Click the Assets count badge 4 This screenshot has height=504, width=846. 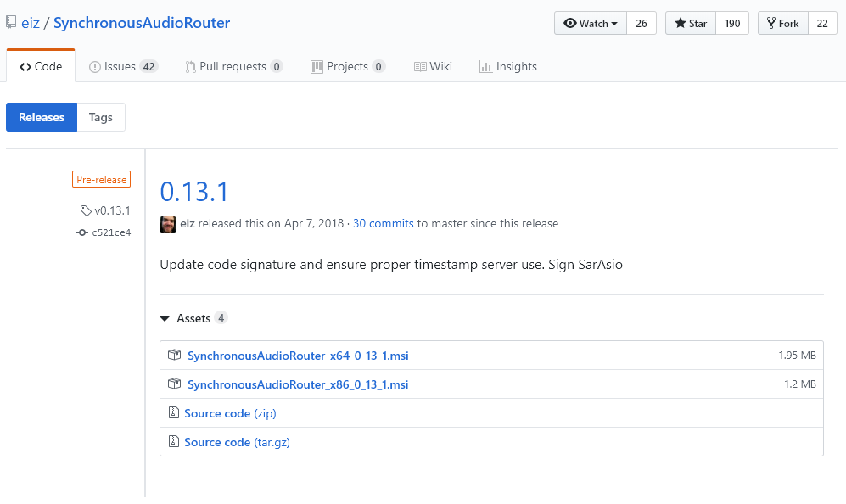click(221, 318)
